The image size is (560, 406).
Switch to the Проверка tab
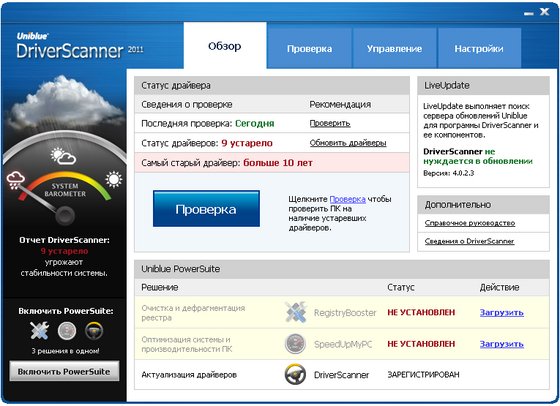309,49
